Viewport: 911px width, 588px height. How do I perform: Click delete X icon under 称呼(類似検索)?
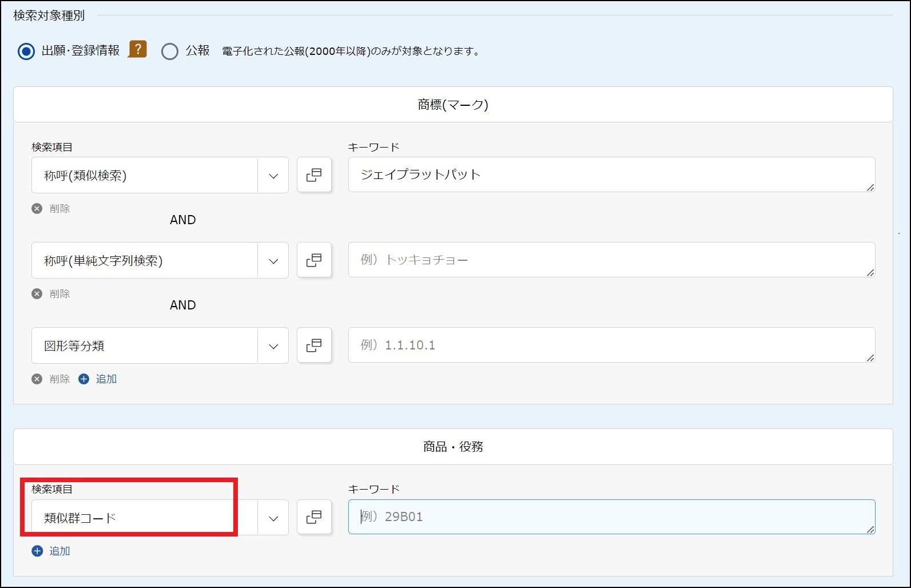pos(37,209)
